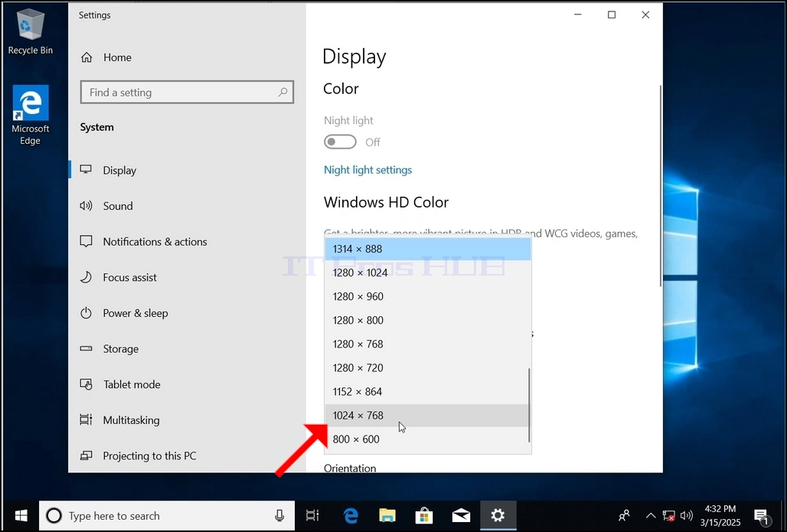Click the Cortana circle icon

(x=54, y=515)
